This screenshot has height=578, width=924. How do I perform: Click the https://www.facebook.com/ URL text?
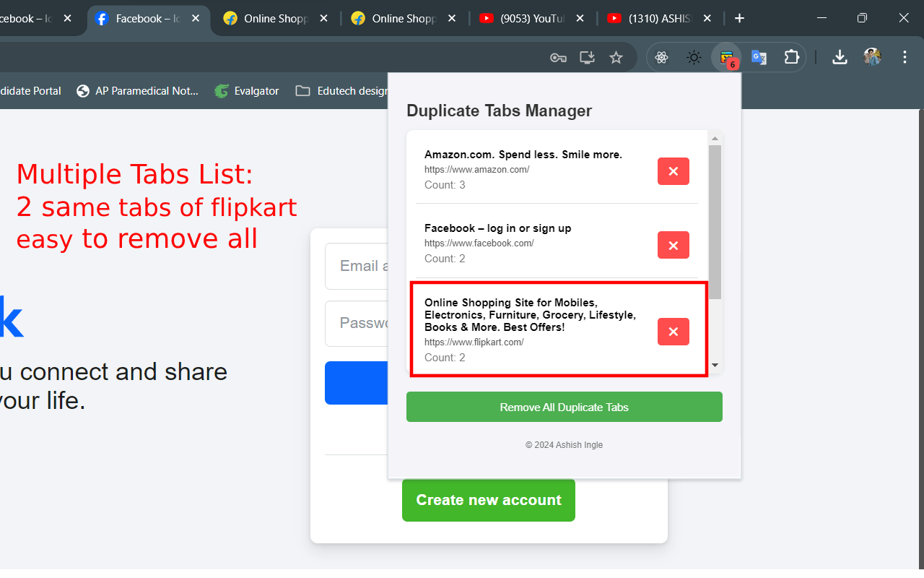tap(479, 243)
